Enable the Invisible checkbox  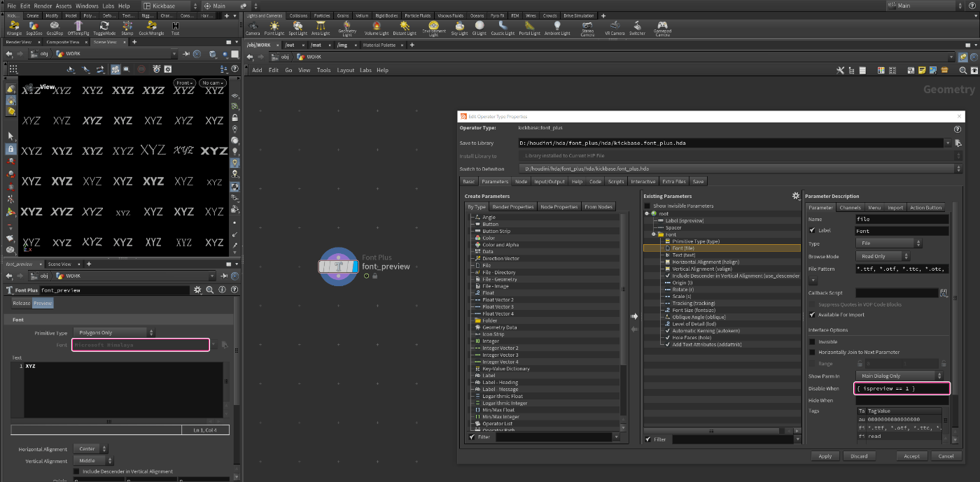(812, 342)
